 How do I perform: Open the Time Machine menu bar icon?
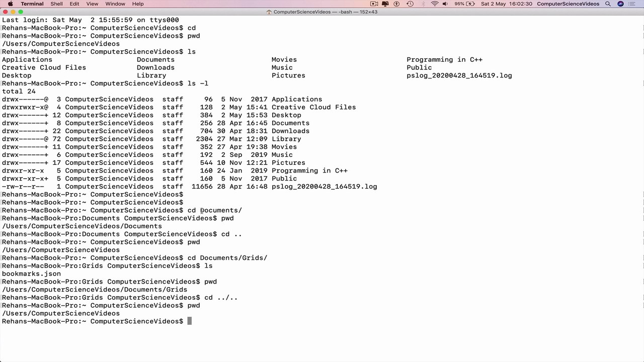(410, 4)
